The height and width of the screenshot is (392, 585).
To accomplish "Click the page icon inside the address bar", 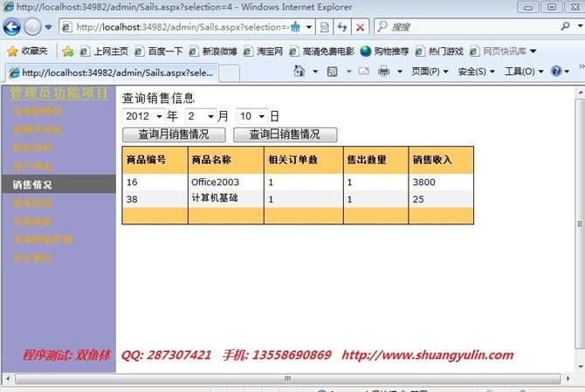I will [x=66, y=27].
